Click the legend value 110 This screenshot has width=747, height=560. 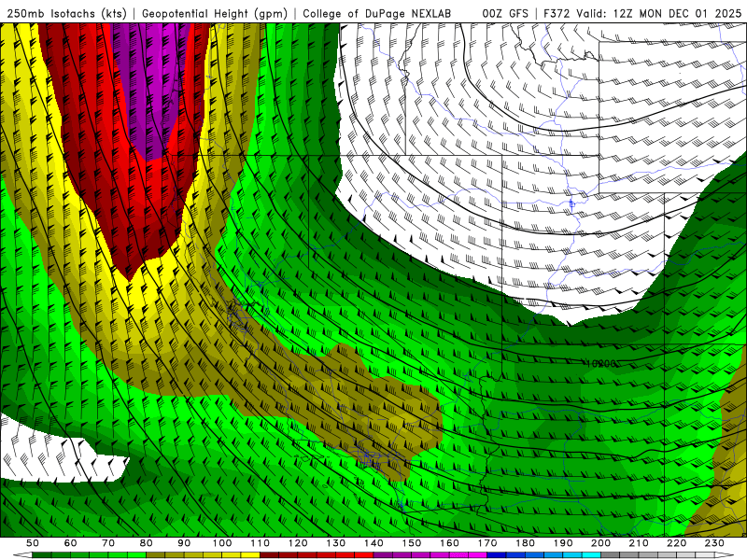click(260, 543)
